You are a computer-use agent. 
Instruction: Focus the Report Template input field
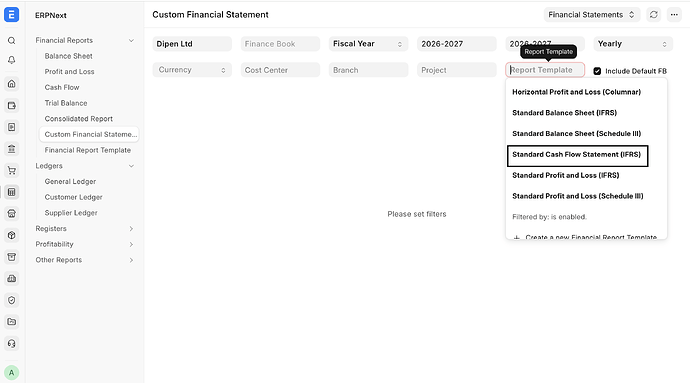click(x=545, y=70)
